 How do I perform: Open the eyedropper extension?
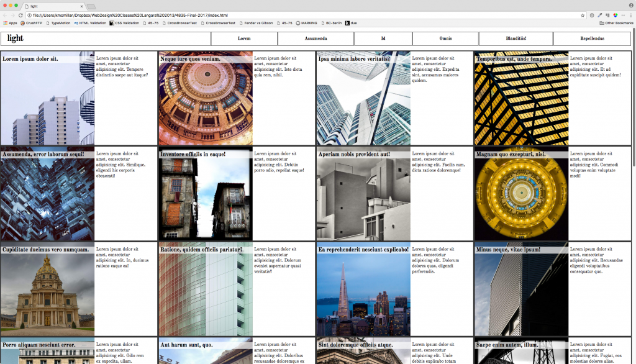point(599,16)
